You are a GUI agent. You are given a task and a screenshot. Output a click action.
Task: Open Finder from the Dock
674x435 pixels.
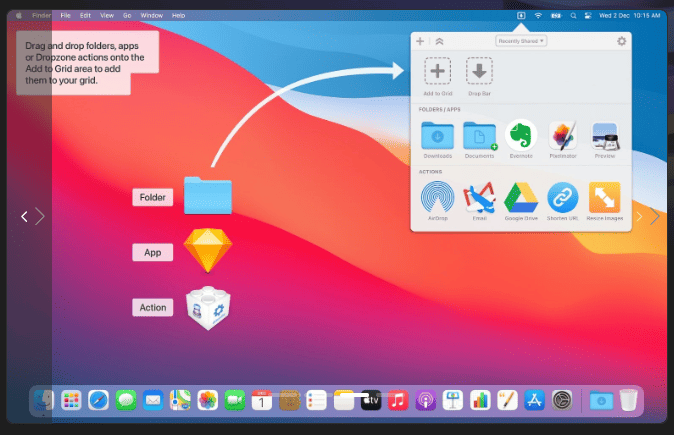pos(43,401)
